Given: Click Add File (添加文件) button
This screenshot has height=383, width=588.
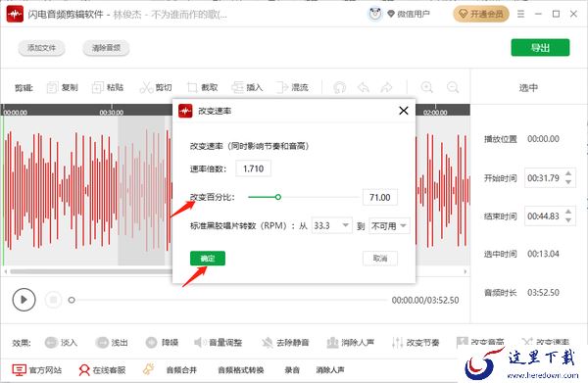Looking at the screenshot, I should [41, 48].
